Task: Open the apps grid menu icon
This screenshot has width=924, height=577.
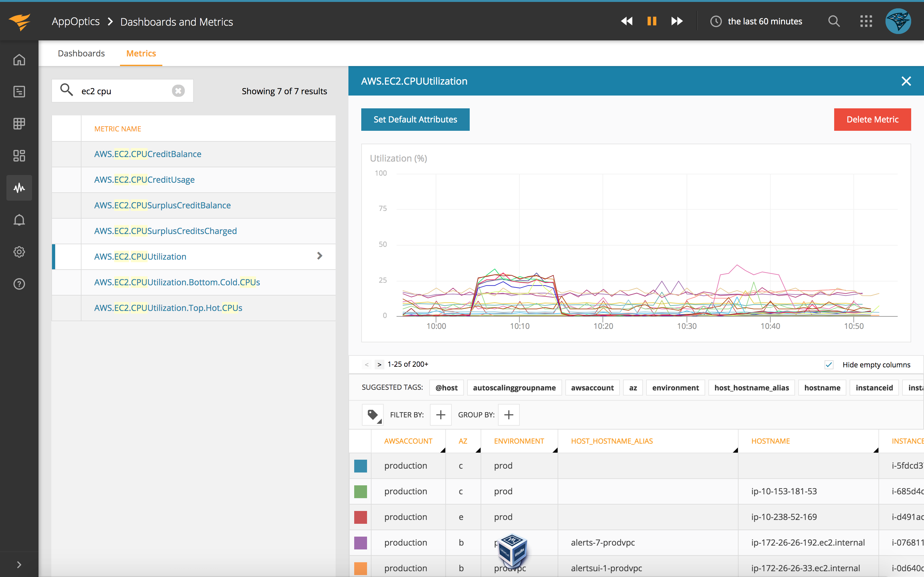Action: pos(866,21)
